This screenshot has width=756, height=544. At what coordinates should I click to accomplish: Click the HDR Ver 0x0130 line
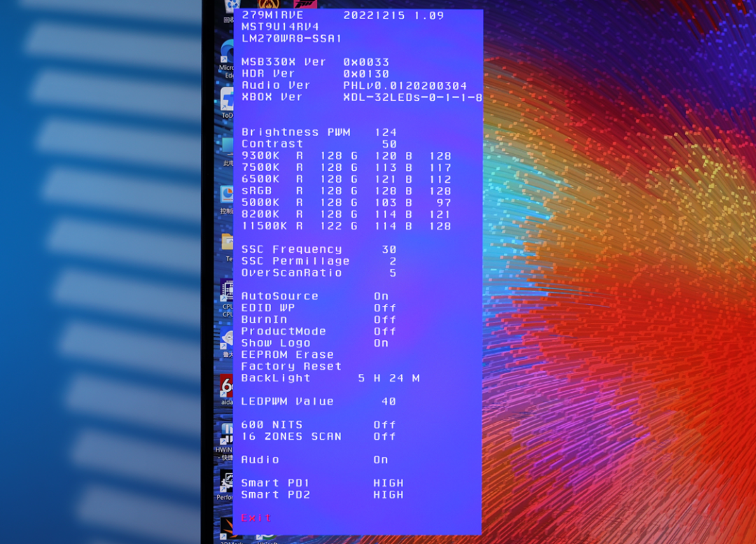315,74
